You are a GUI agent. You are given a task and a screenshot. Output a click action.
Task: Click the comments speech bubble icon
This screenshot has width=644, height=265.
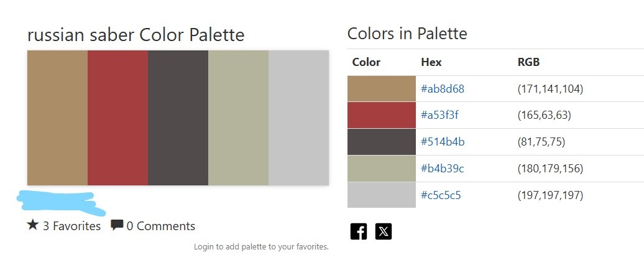coord(116,225)
